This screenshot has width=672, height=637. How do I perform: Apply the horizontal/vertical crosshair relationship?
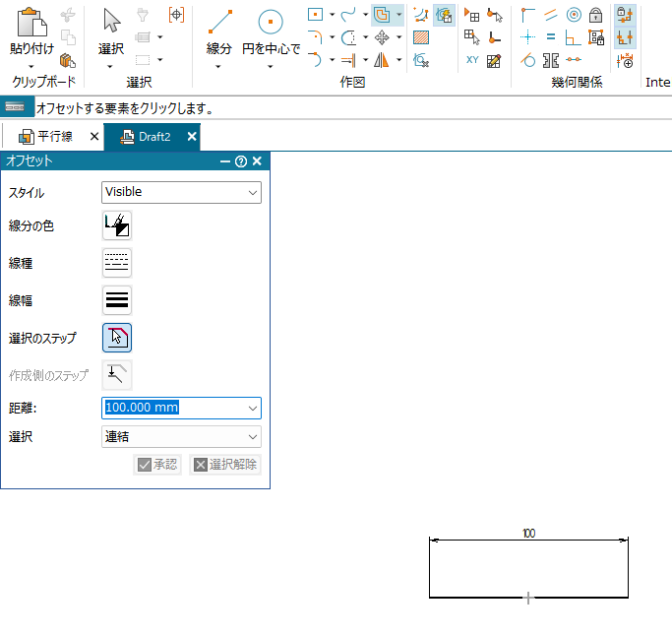[527, 37]
